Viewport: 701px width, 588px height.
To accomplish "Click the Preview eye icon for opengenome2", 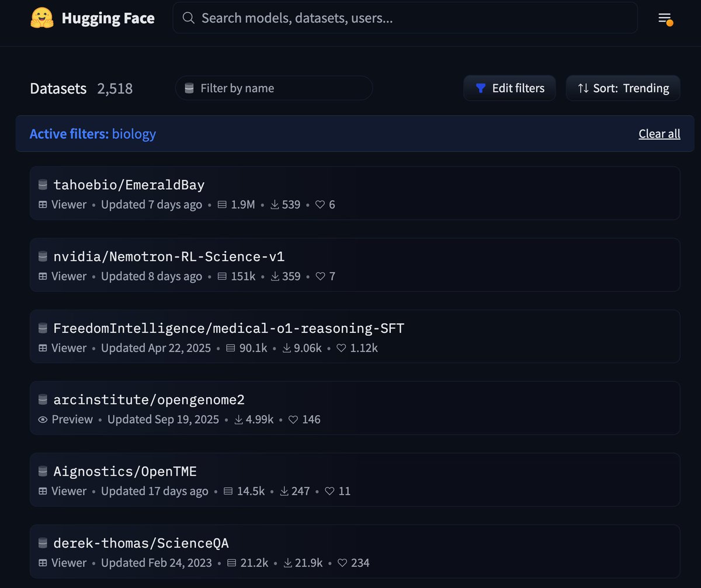I will (x=43, y=420).
